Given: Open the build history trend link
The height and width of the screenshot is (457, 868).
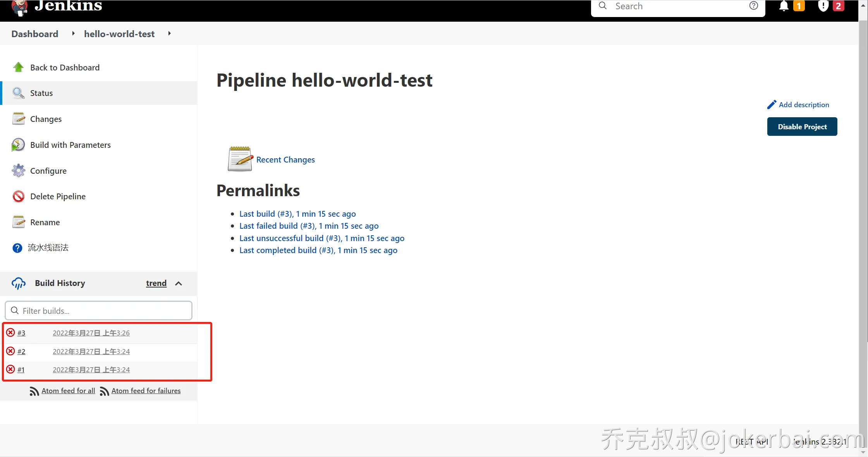Looking at the screenshot, I should (156, 283).
